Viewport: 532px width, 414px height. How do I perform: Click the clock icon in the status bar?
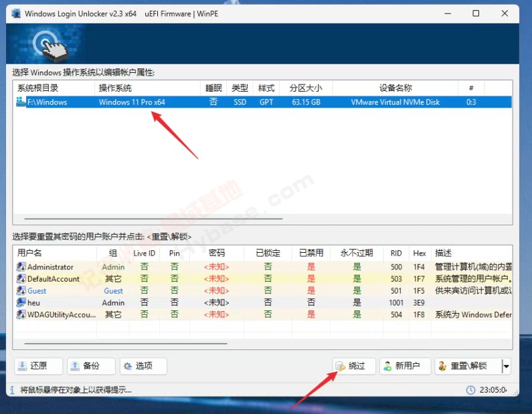[470, 390]
